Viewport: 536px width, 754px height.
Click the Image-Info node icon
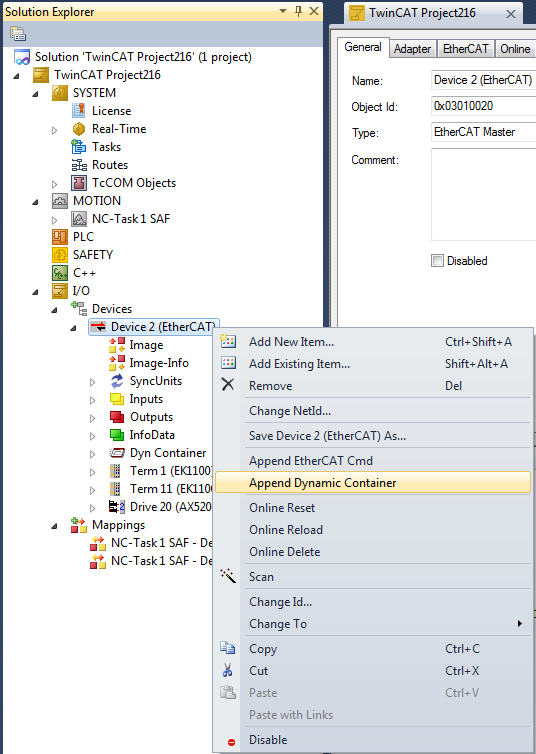click(117, 363)
